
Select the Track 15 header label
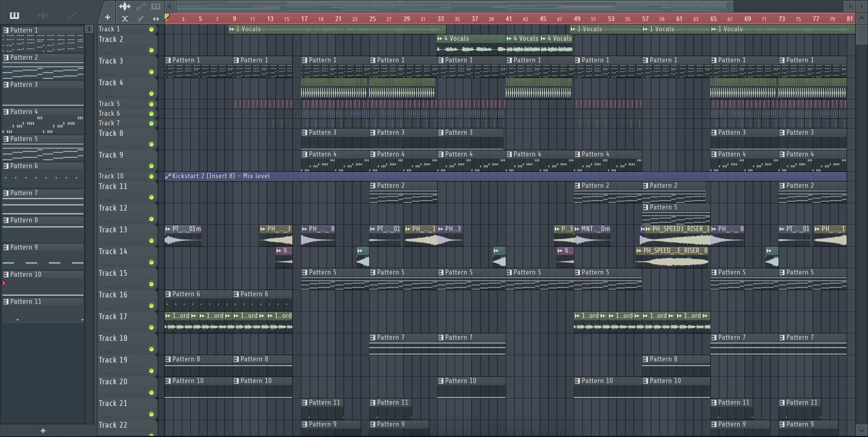[113, 273]
